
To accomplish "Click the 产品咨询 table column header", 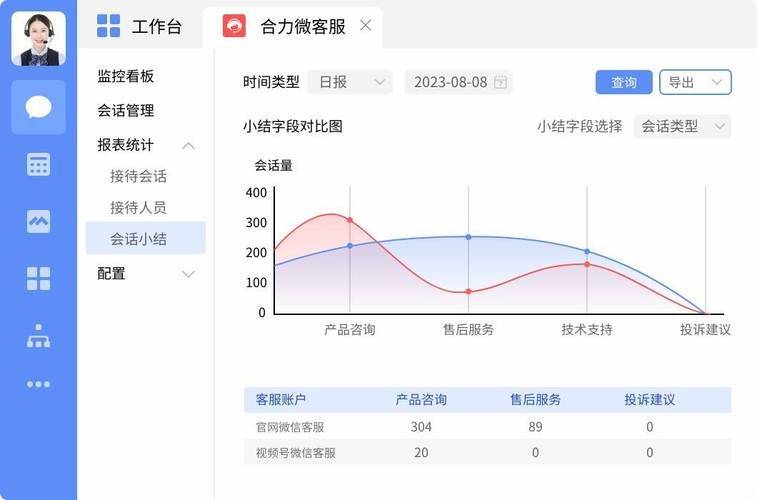I will 421,400.
